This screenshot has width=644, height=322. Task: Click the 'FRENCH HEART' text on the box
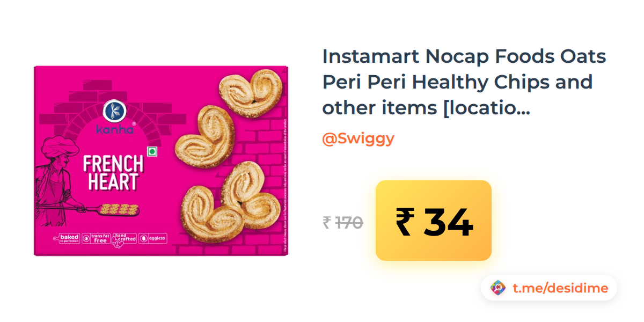pos(113,172)
